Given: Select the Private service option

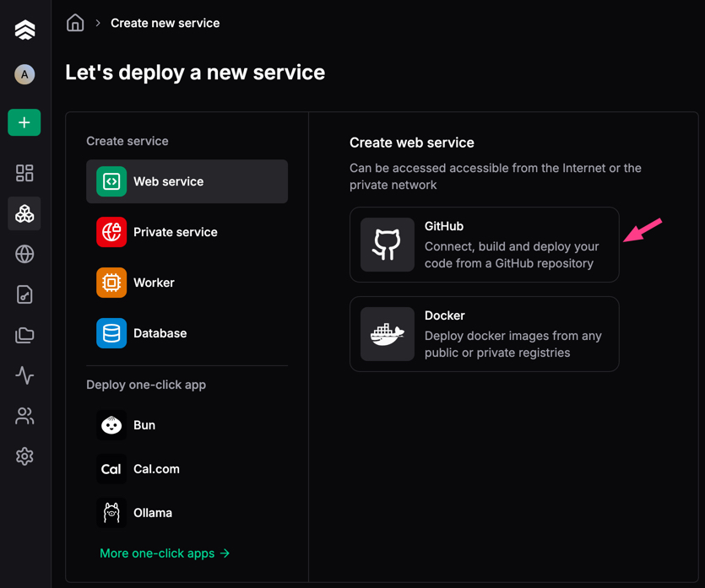Looking at the screenshot, I should (x=187, y=232).
